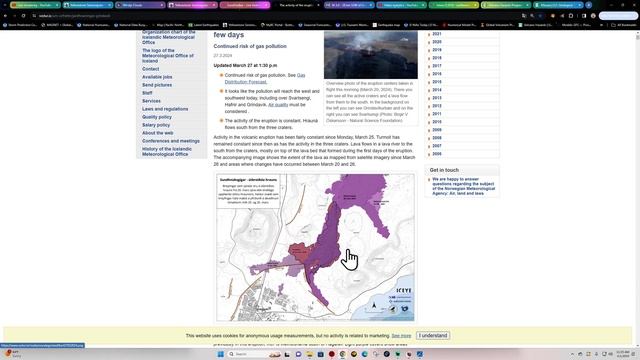Open the 2006 news archive year
This screenshot has width=640, height=360.
tap(437, 154)
